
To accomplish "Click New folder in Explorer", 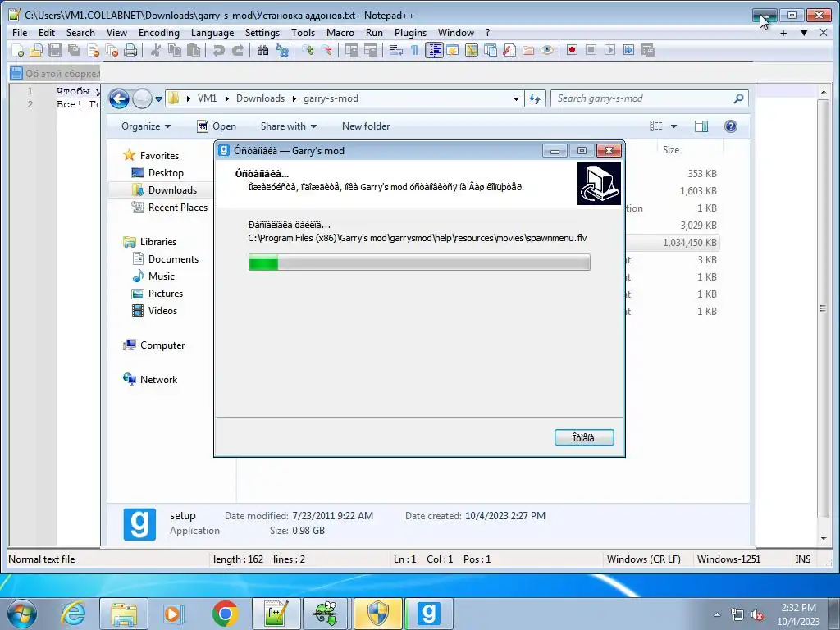I will tap(366, 126).
